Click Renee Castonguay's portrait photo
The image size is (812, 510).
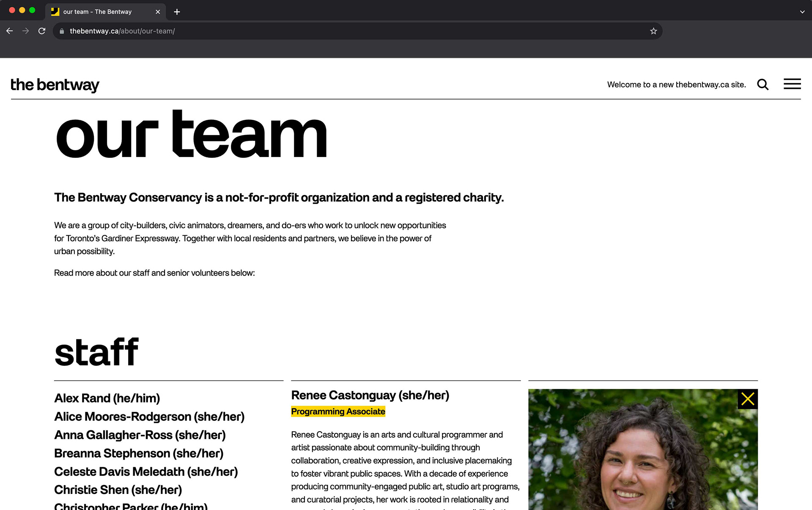643,449
